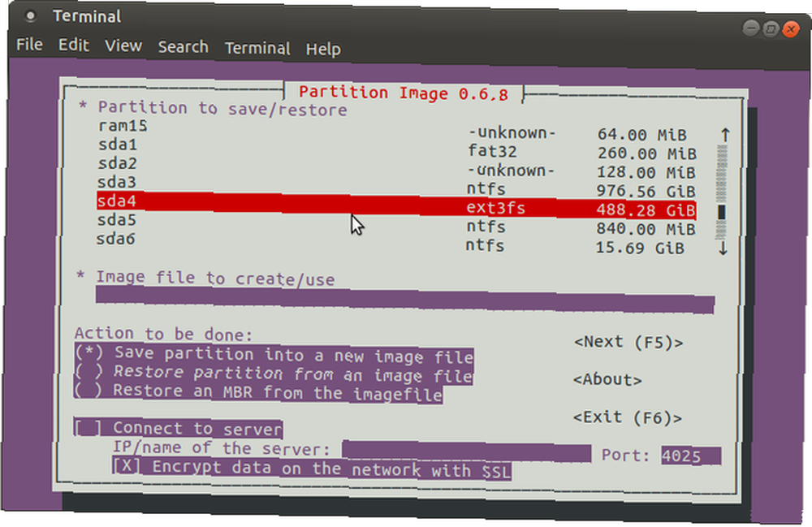Click the 976.56 GiB size value
The height and width of the screenshot is (527, 812).
(646, 192)
